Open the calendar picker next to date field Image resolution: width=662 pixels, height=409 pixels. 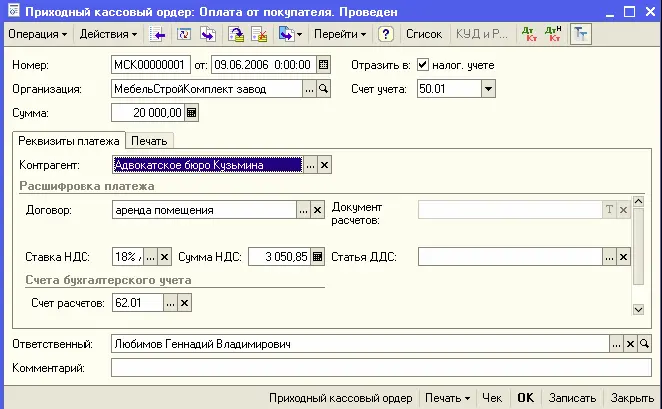[x=323, y=65]
